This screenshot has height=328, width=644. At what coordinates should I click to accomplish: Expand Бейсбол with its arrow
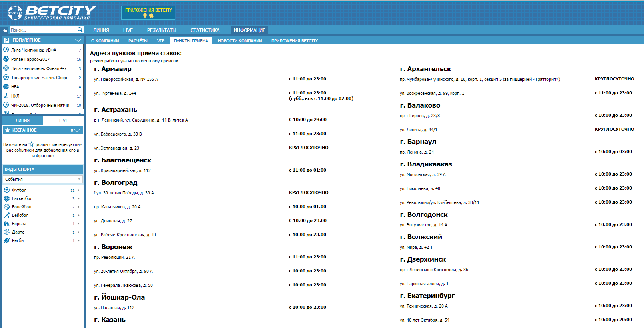click(x=78, y=215)
